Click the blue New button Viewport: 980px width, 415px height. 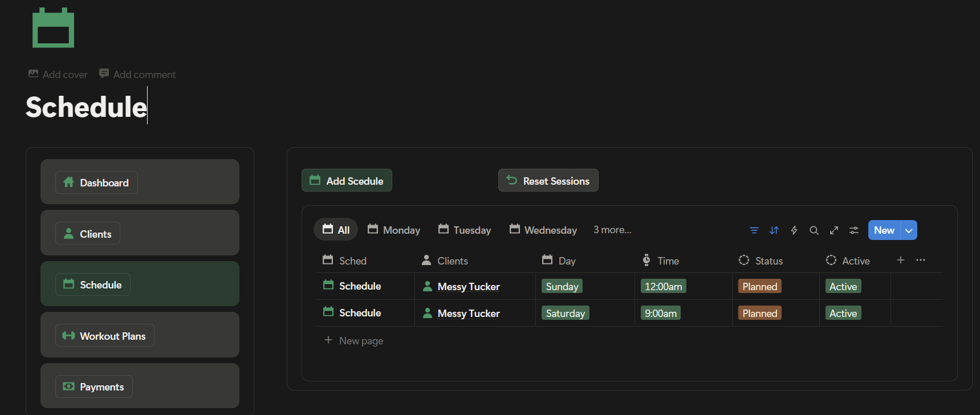(x=884, y=230)
